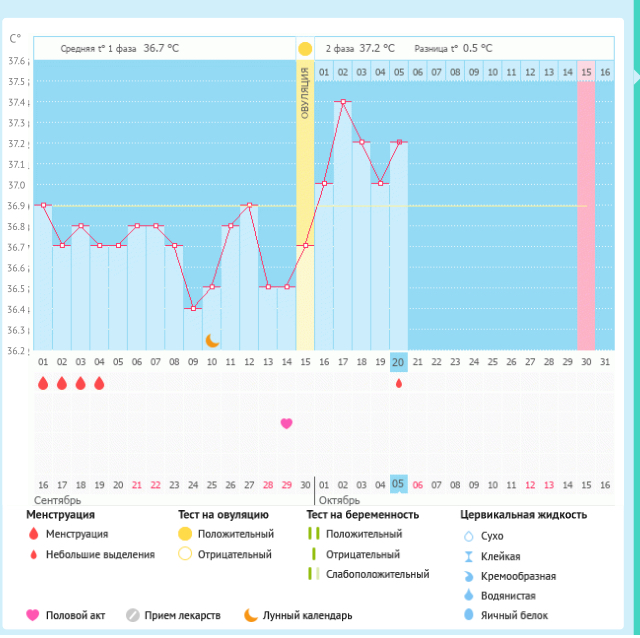This screenshot has width=640, height=638.
Task: Click the negative ovulation test legend circle
Action: [x=184, y=554]
